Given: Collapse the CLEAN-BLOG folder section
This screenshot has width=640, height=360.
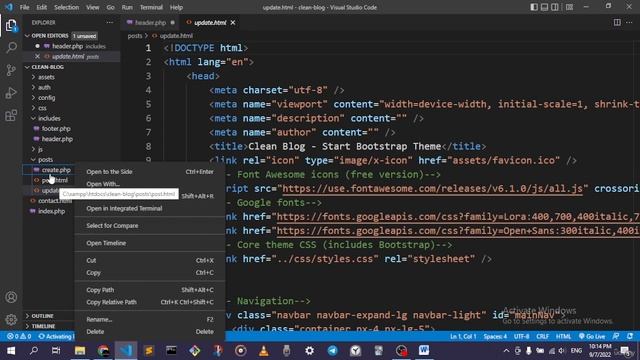Looking at the screenshot, I should [47, 67].
